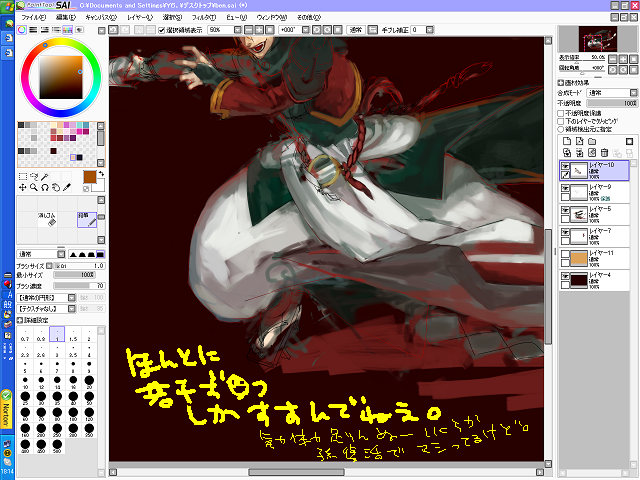The image size is (640, 480).
Task: Enable the selection source (領域検出元に指定) option
Action: 561,129
